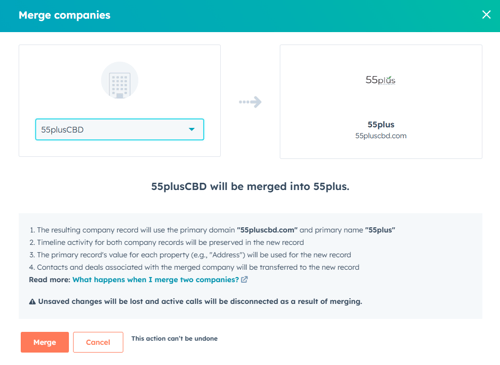Screen dimensions: 500x365
Task: Click the unsaved changes warning text
Action: pos(200,301)
